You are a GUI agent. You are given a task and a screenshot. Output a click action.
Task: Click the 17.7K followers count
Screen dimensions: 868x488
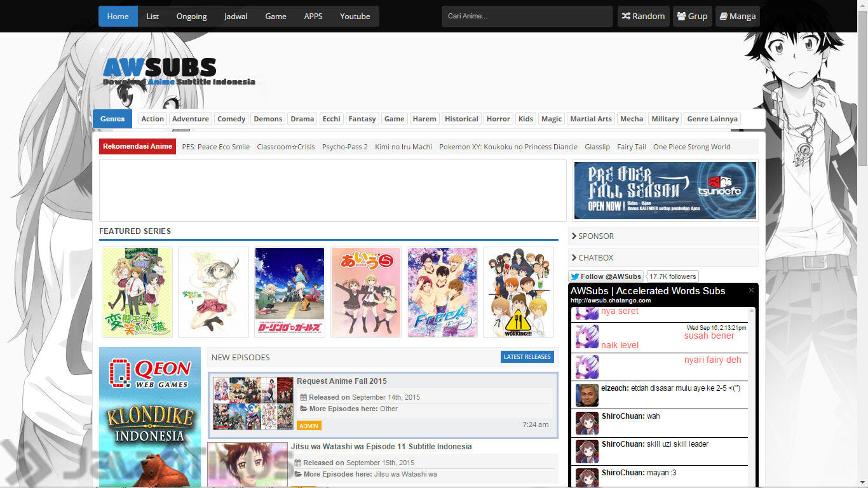[673, 276]
